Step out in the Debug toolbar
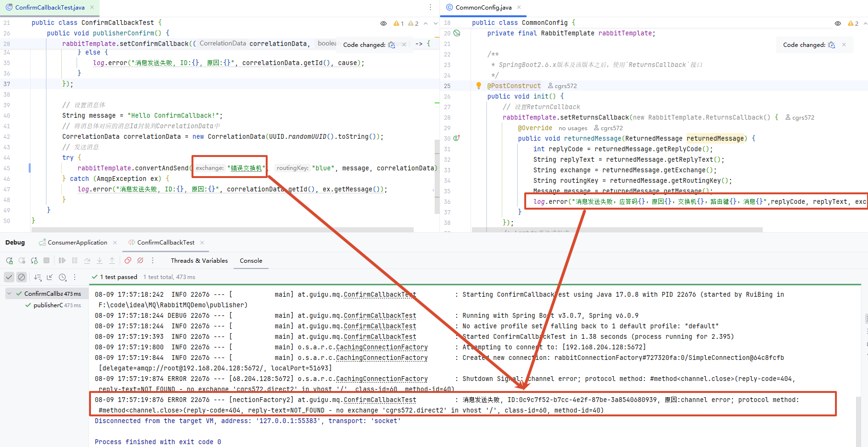The image size is (868, 447). [x=112, y=261]
